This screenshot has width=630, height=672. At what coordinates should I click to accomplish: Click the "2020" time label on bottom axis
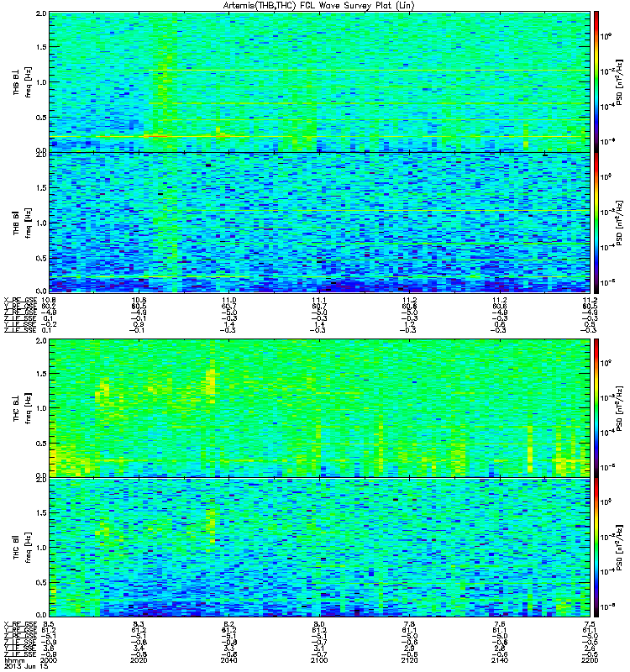[139, 660]
